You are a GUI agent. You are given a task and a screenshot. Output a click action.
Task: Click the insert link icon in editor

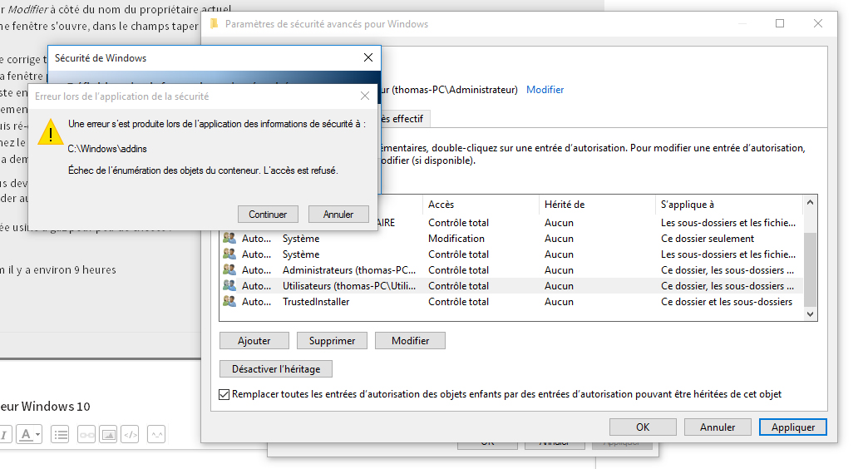(87, 435)
